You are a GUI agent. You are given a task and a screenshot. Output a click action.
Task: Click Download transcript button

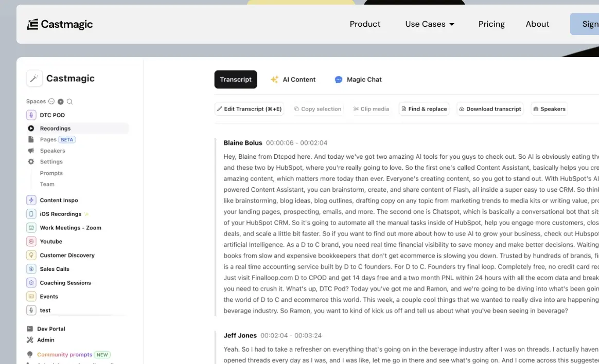(490, 109)
